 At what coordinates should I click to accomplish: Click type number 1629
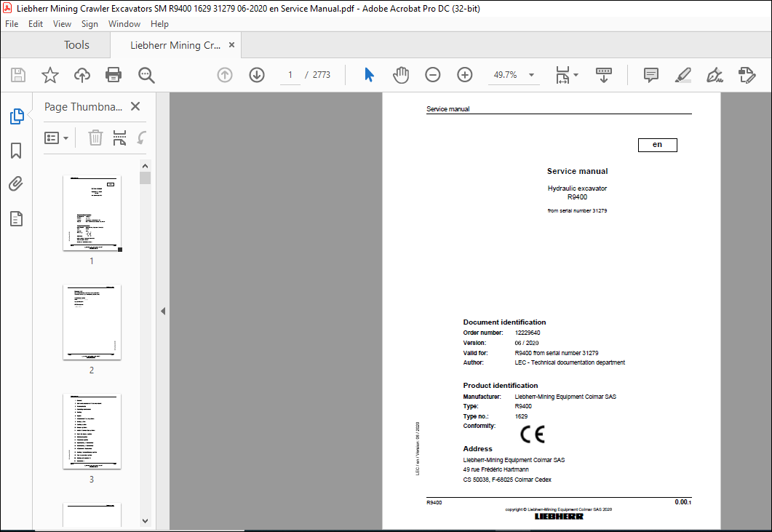521,416
